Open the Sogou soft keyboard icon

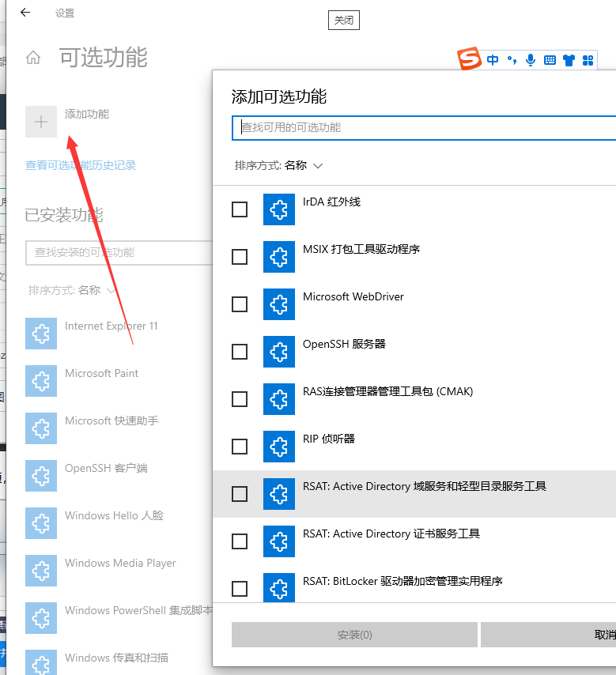tap(550, 60)
